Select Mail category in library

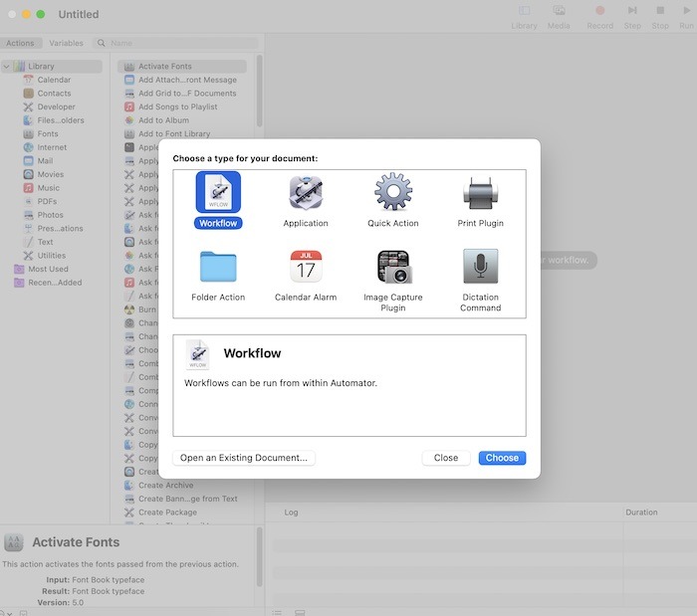click(x=45, y=161)
